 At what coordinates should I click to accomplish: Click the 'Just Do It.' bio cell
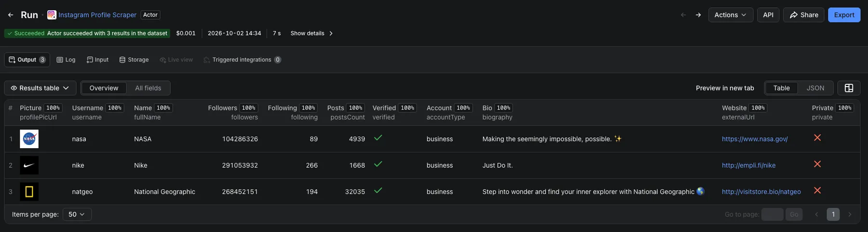497,165
